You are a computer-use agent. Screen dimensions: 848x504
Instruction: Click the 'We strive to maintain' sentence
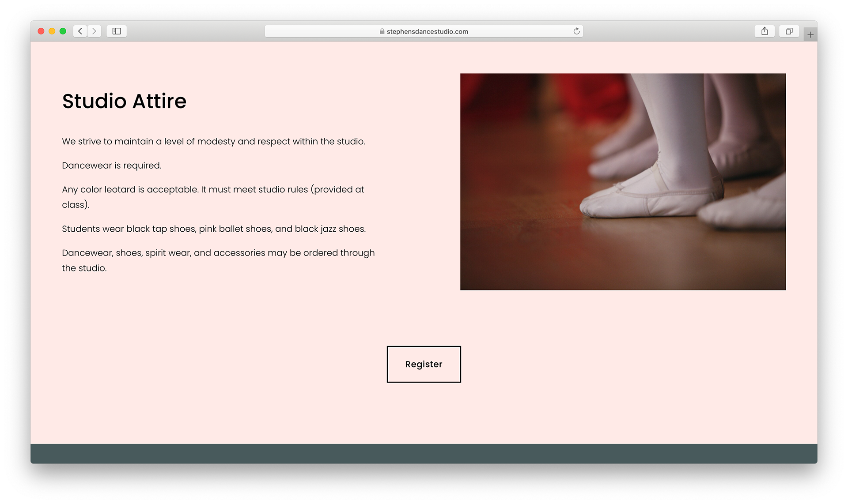pos(214,142)
